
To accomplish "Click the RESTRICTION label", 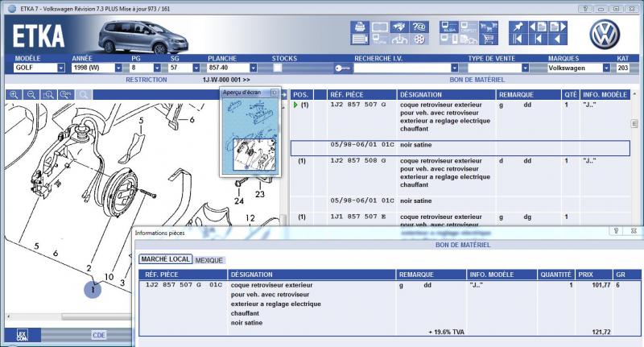I will pyautogui.click(x=147, y=80).
